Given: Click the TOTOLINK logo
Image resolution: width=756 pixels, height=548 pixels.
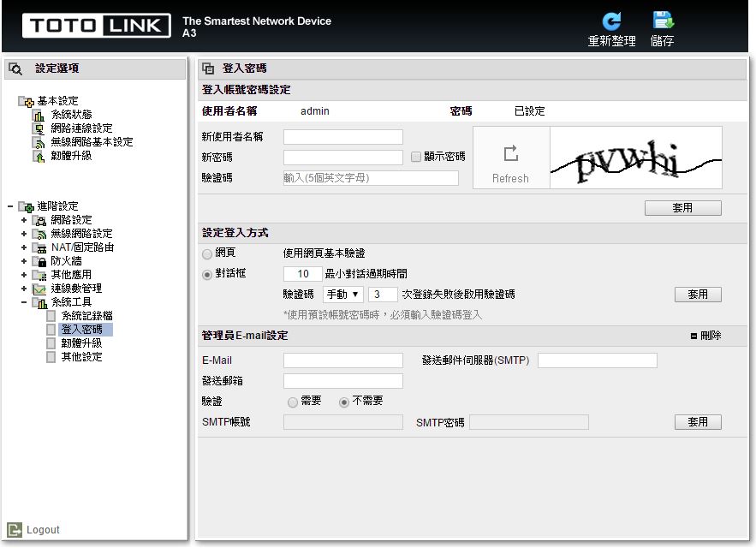Looking at the screenshot, I should pos(97,25).
